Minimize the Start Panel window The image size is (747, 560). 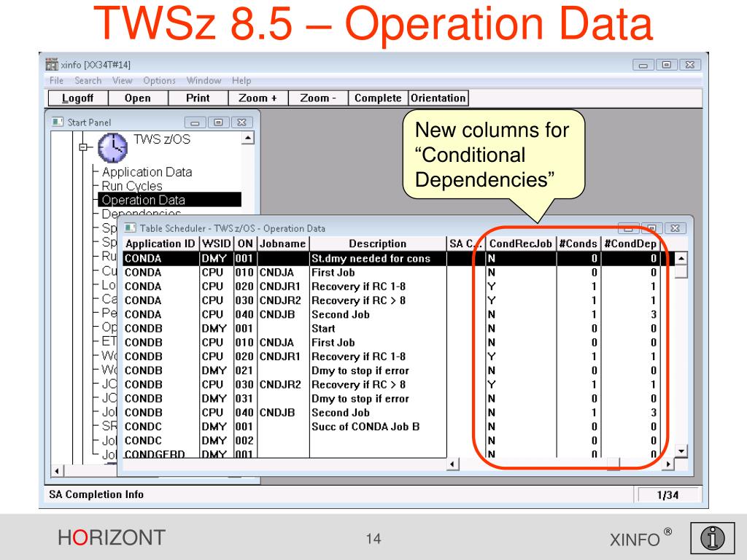click(x=195, y=122)
